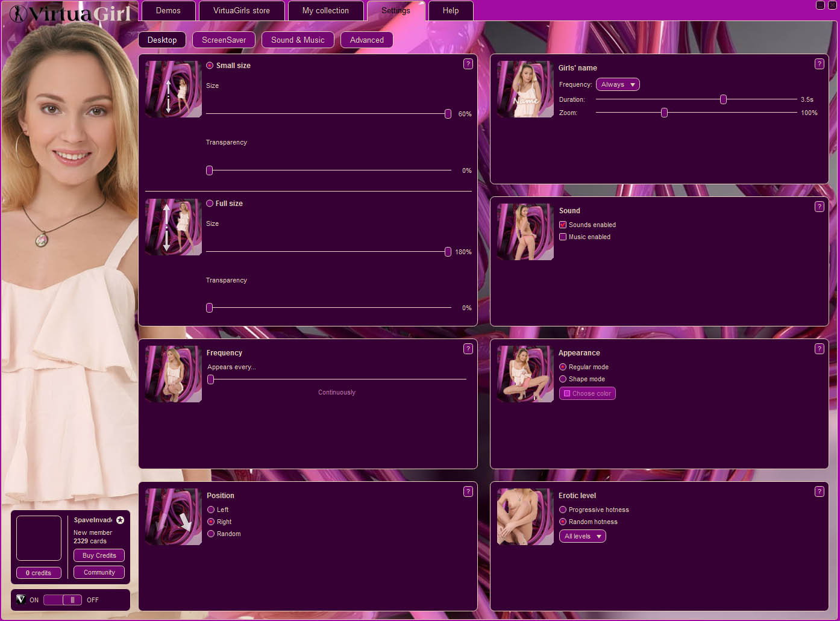The image size is (840, 621).
Task: Select the Full size radio option
Action: pos(210,204)
